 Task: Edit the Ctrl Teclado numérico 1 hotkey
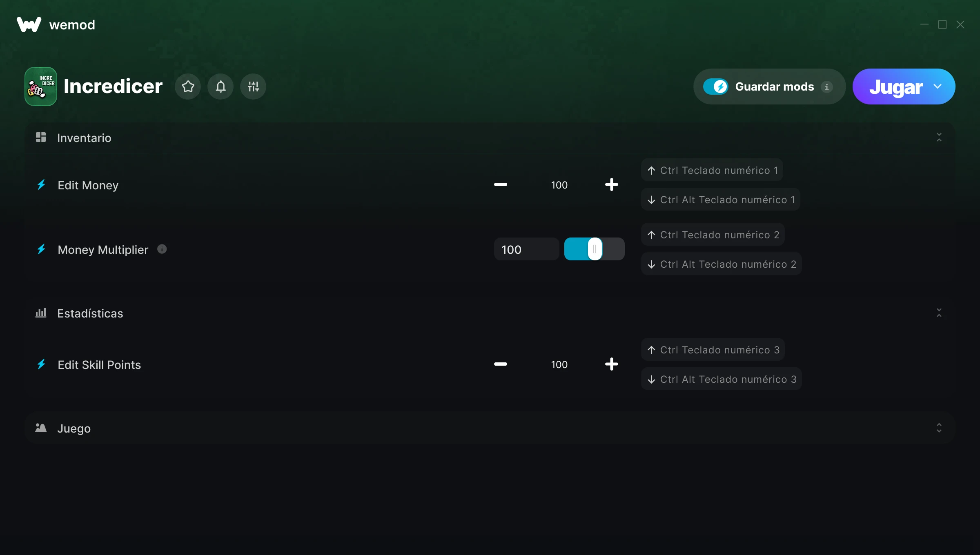point(712,170)
